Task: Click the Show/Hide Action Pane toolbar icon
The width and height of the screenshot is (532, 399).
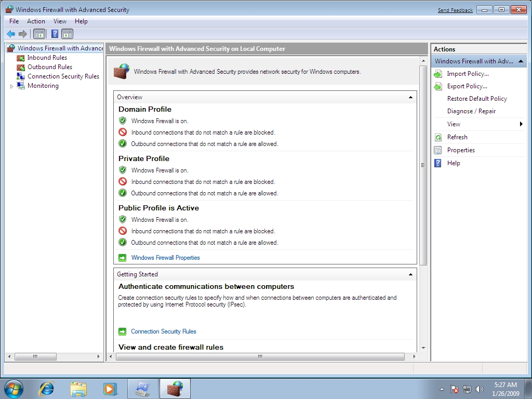Action: coord(68,34)
